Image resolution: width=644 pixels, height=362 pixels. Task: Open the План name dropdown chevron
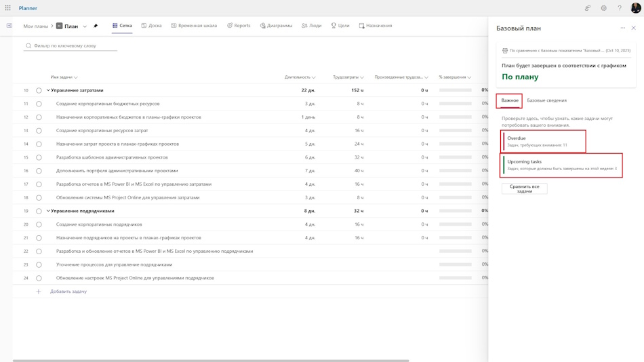tap(85, 26)
